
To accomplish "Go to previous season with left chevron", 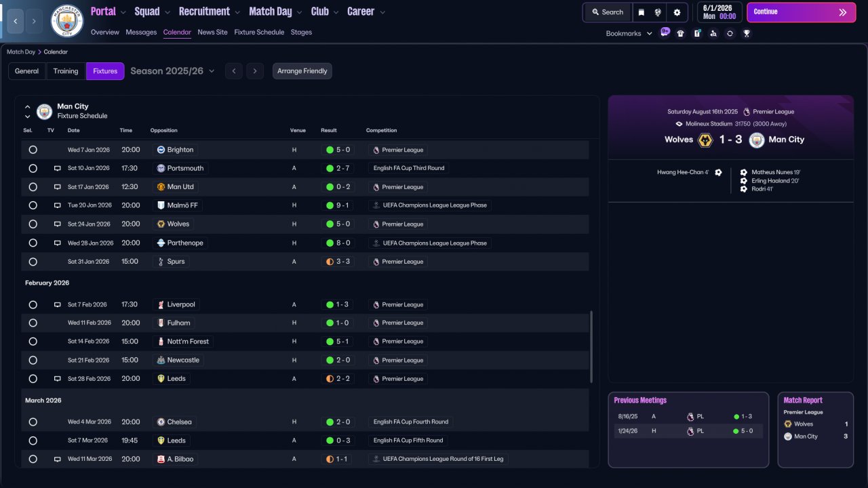I will click(x=233, y=71).
